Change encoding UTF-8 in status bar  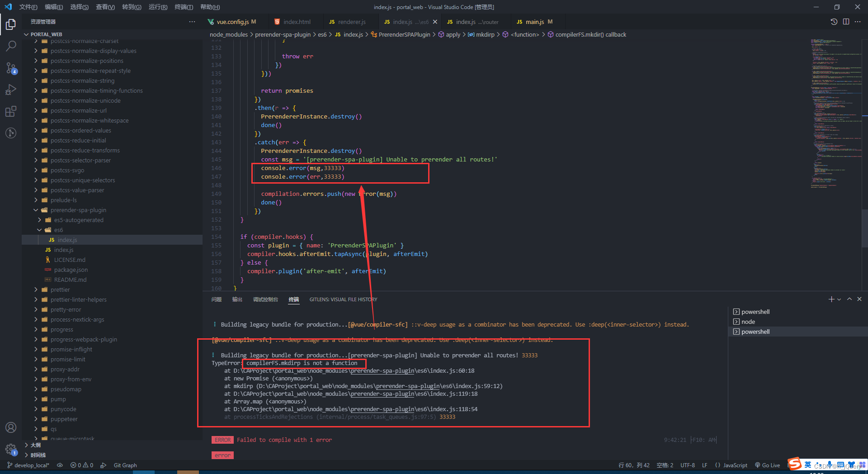point(687,465)
